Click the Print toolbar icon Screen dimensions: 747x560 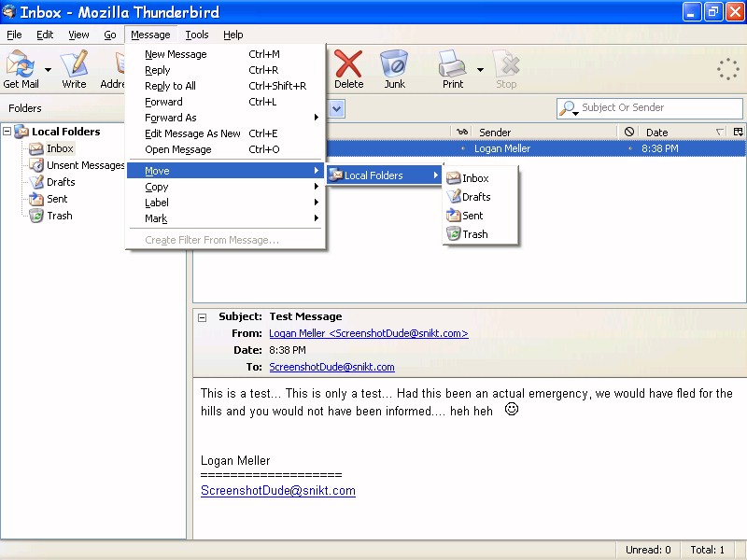pos(452,64)
